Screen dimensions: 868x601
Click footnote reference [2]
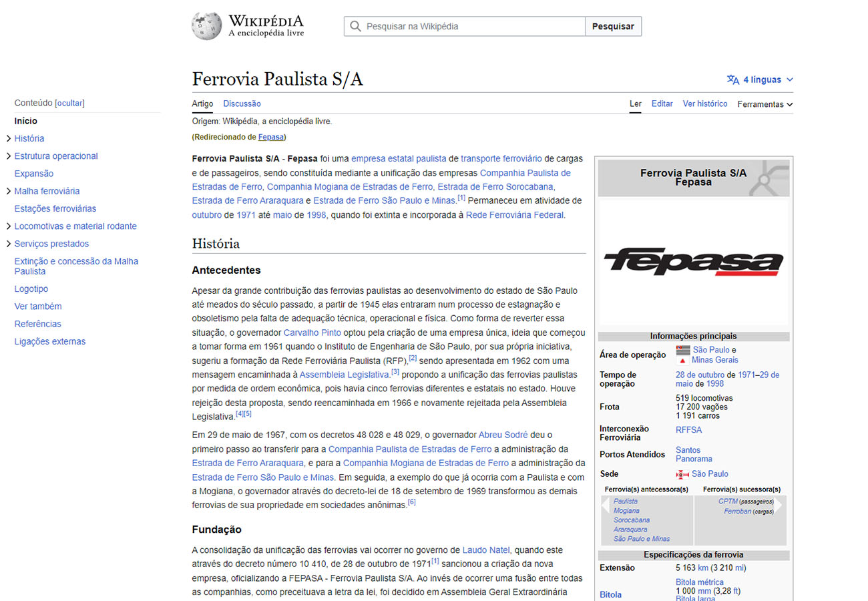click(413, 358)
